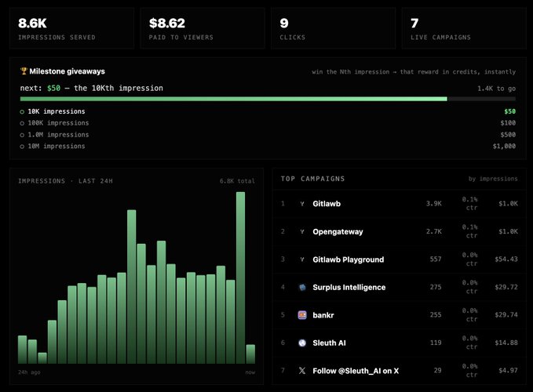Image resolution: width=533 pixels, height=392 pixels.
Task: Open the Gitlawb campaign
Action: pos(400,204)
